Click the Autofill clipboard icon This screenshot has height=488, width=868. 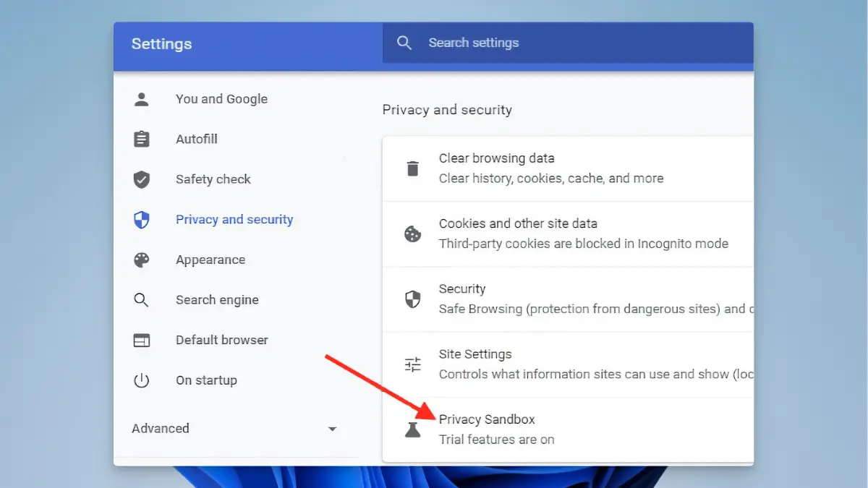click(142, 140)
